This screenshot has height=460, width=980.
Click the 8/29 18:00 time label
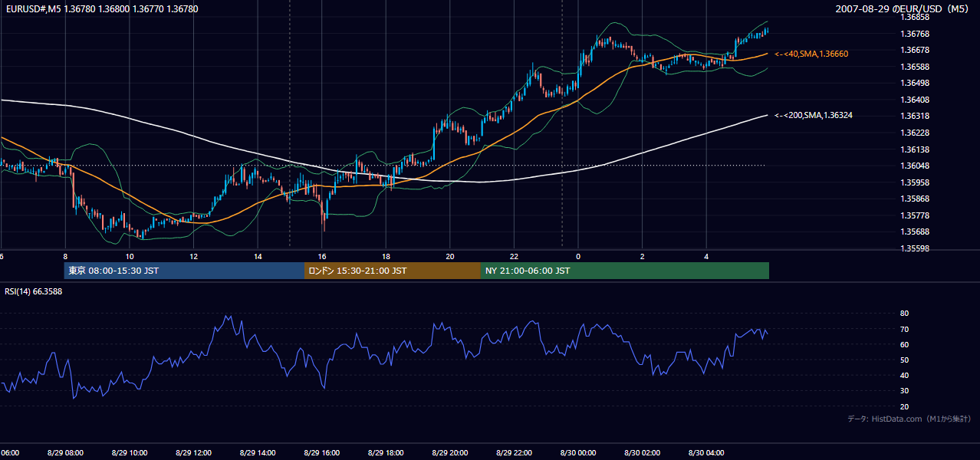[x=386, y=453]
